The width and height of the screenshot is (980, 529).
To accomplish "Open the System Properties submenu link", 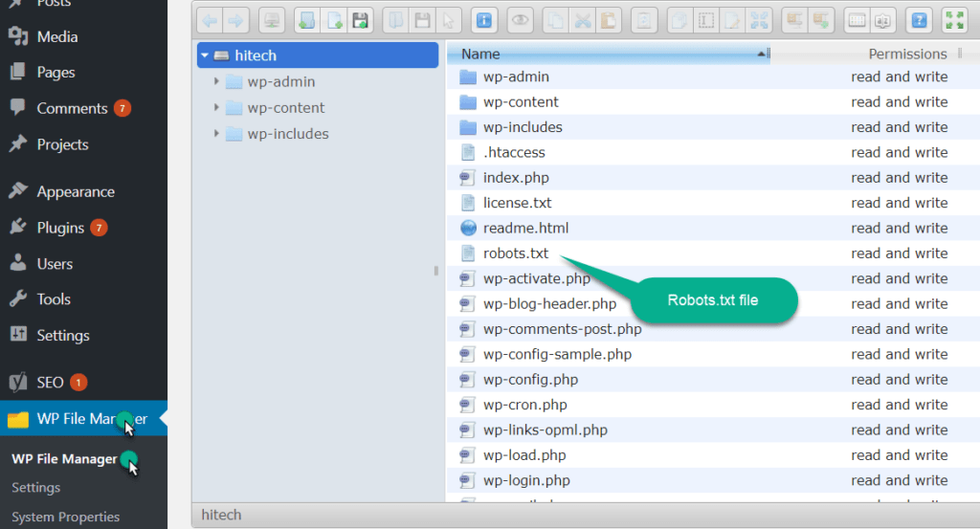I will [65, 518].
